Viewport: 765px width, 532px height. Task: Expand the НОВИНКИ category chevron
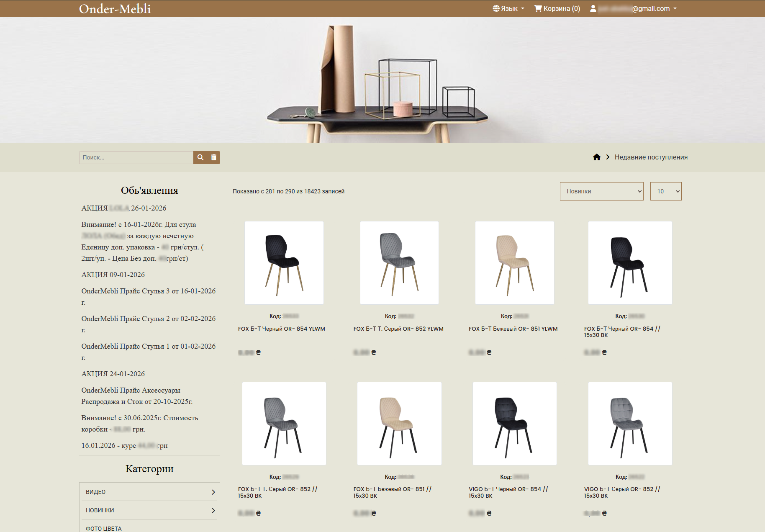click(x=213, y=510)
